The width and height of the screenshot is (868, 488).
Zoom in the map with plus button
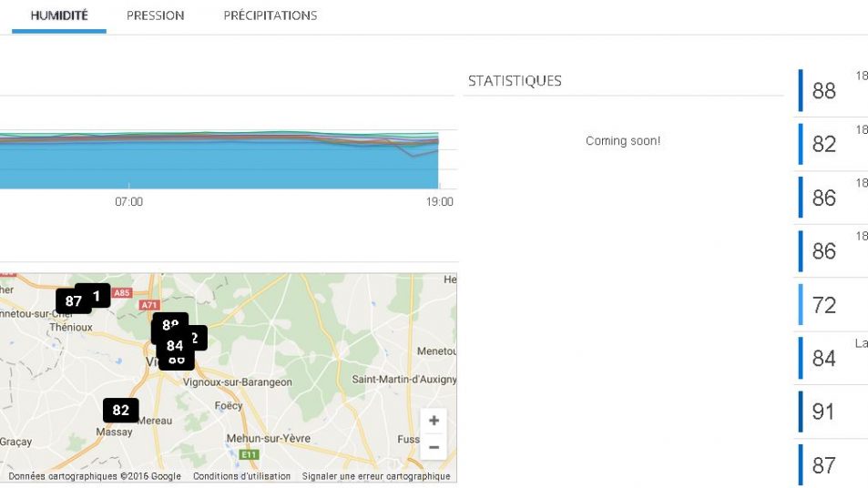[434, 421]
